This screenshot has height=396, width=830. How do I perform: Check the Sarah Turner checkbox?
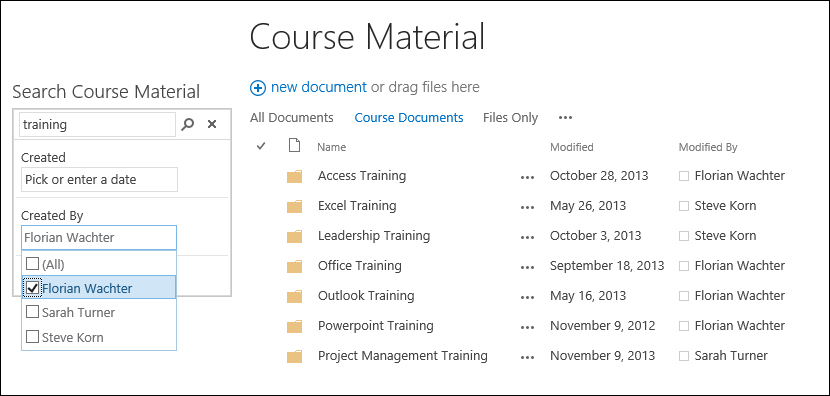pos(32,312)
